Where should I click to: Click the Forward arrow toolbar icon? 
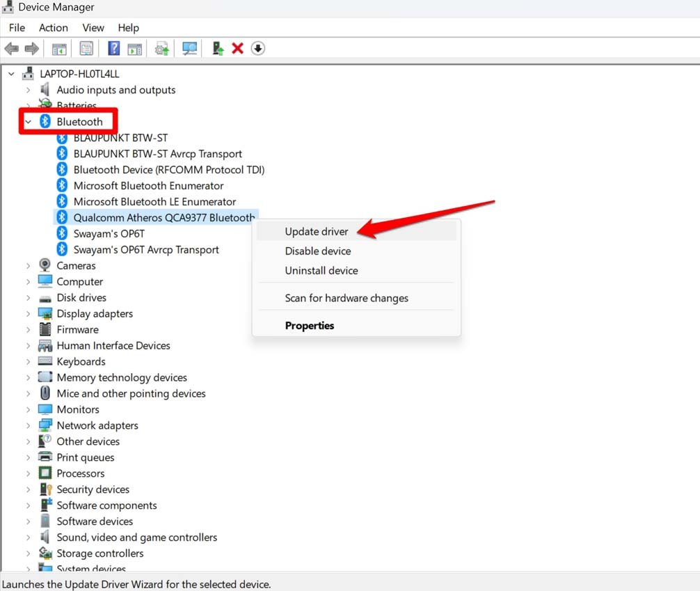point(31,48)
